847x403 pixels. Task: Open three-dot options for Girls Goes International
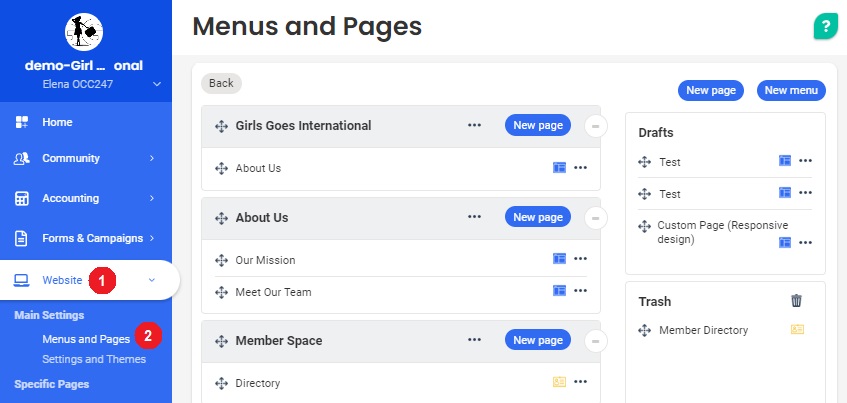coord(474,126)
